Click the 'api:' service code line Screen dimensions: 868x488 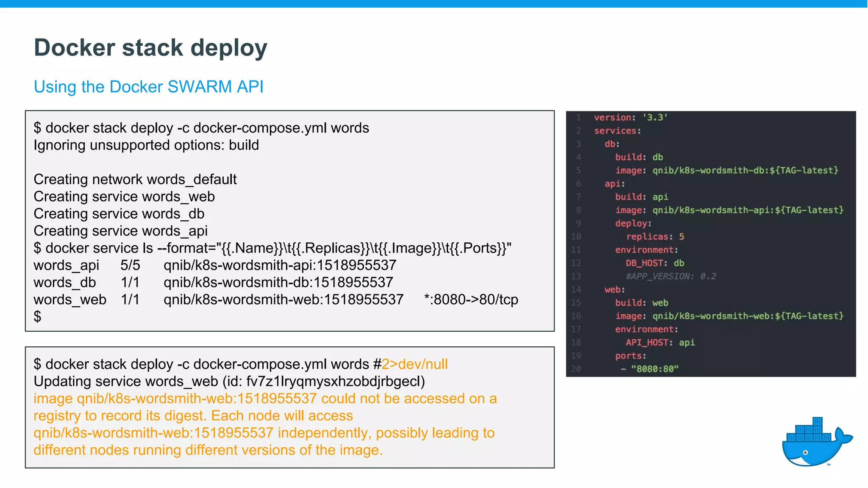pos(615,183)
